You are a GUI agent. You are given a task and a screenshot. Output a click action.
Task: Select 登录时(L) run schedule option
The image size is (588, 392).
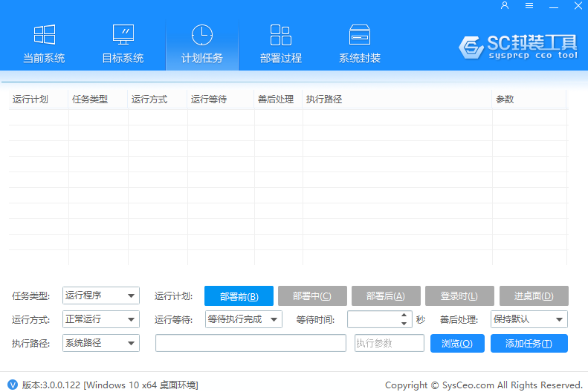[459, 296]
